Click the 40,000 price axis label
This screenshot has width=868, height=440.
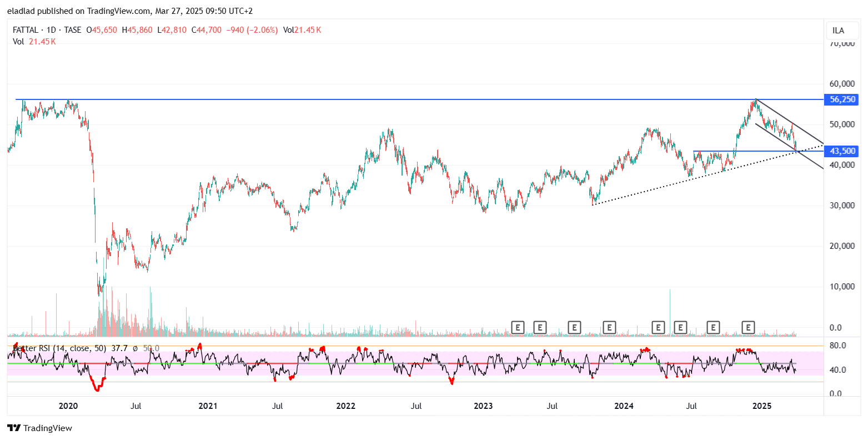pyautogui.click(x=842, y=165)
